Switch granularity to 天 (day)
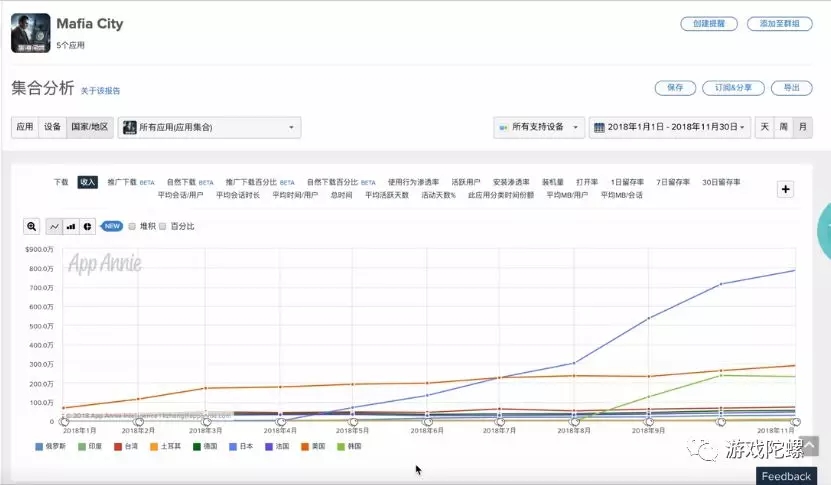The width and height of the screenshot is (831, 485). coord(765,127)
